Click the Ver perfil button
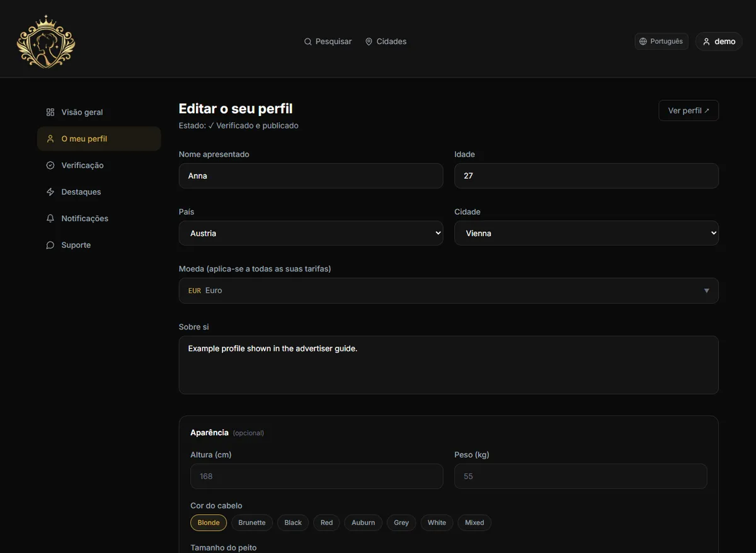 pyautogui.click(x=689, y=111)
